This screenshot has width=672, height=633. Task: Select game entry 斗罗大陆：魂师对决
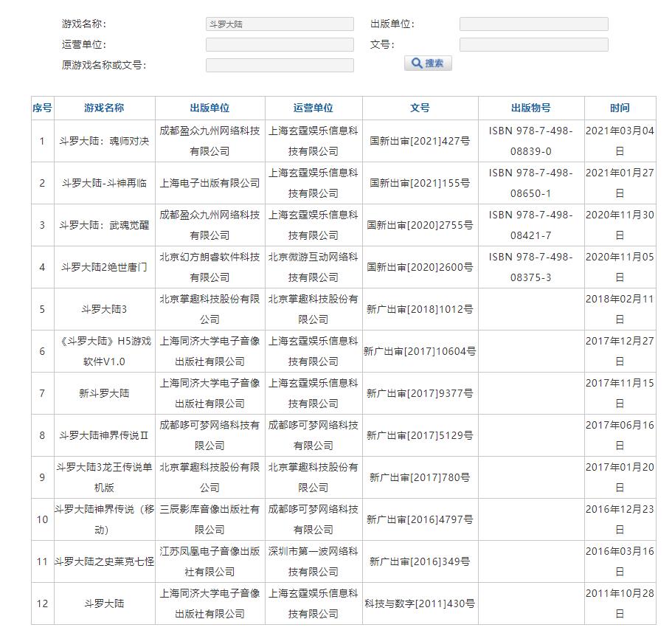point(104,141)
